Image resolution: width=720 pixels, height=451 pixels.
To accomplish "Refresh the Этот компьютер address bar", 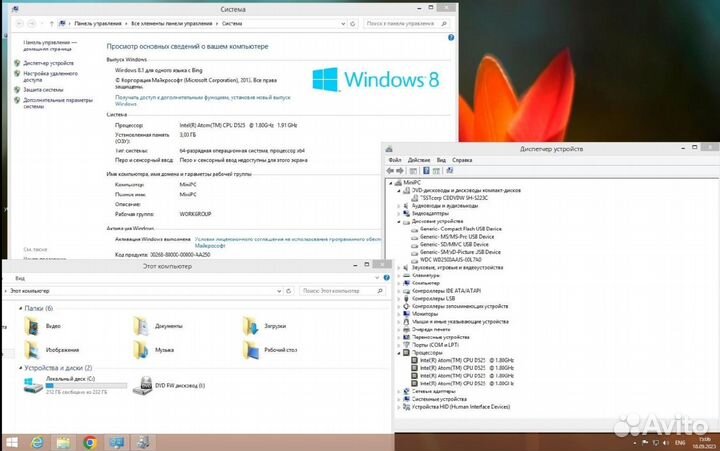I will coord(289,291).
